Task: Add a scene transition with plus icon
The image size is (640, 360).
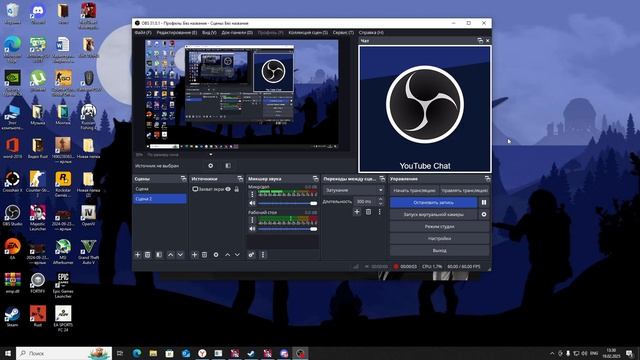Action: 357,211
